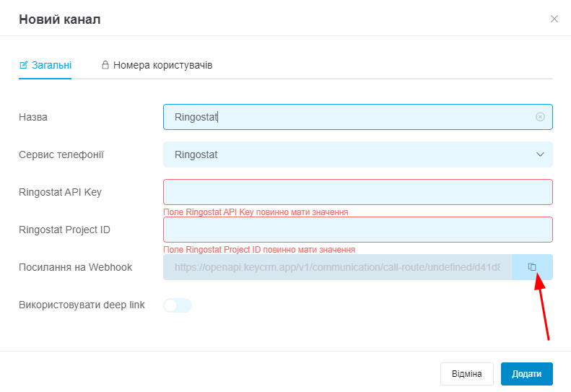Click the pencil icon on the Загальні tab
This screenshot has height=392, width=571.
tap(23, 65)
